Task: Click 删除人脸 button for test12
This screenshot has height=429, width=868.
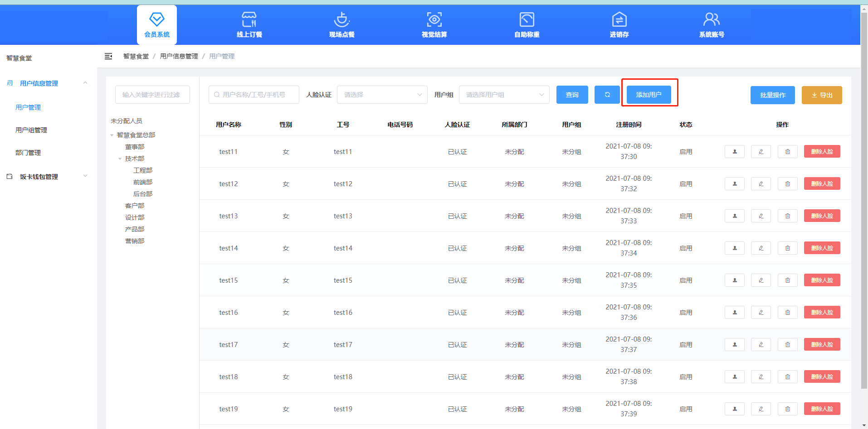Action: click(822, 184)
